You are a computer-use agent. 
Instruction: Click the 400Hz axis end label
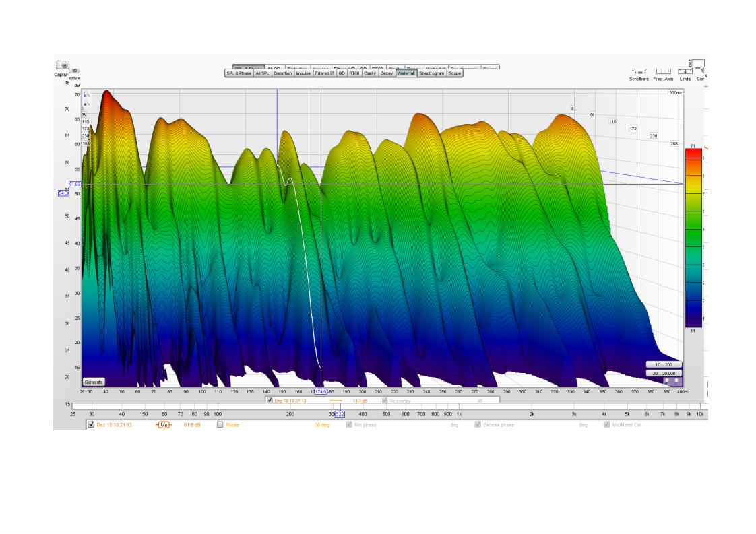[683, 392]
